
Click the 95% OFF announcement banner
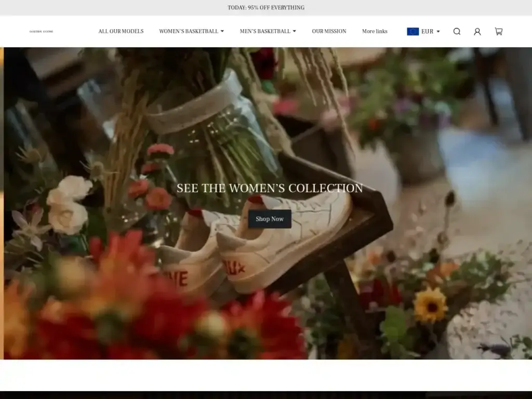pyautogui.click(x=266, y=8)
